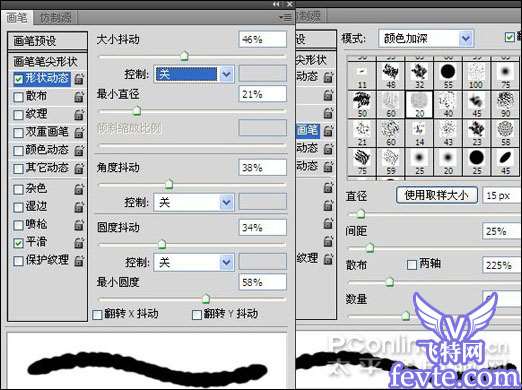Click the 最小圆度 slider handle

point(206,298)
